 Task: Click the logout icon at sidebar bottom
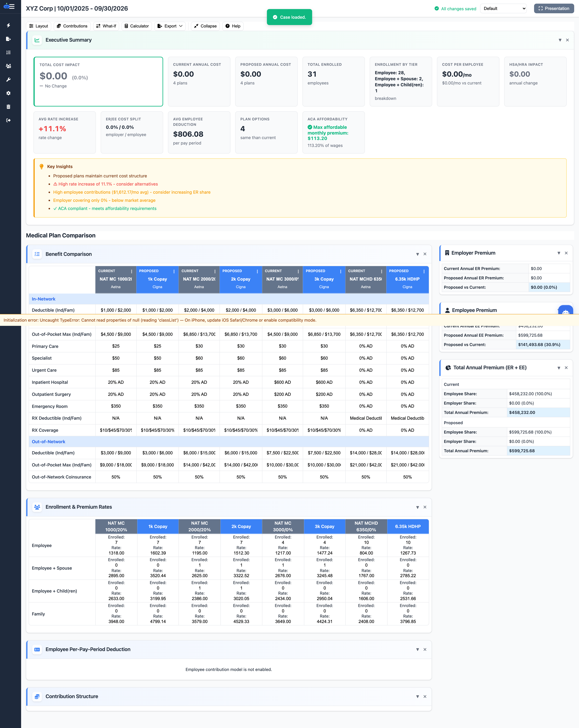pyautogui.click(x=8, y=120)
